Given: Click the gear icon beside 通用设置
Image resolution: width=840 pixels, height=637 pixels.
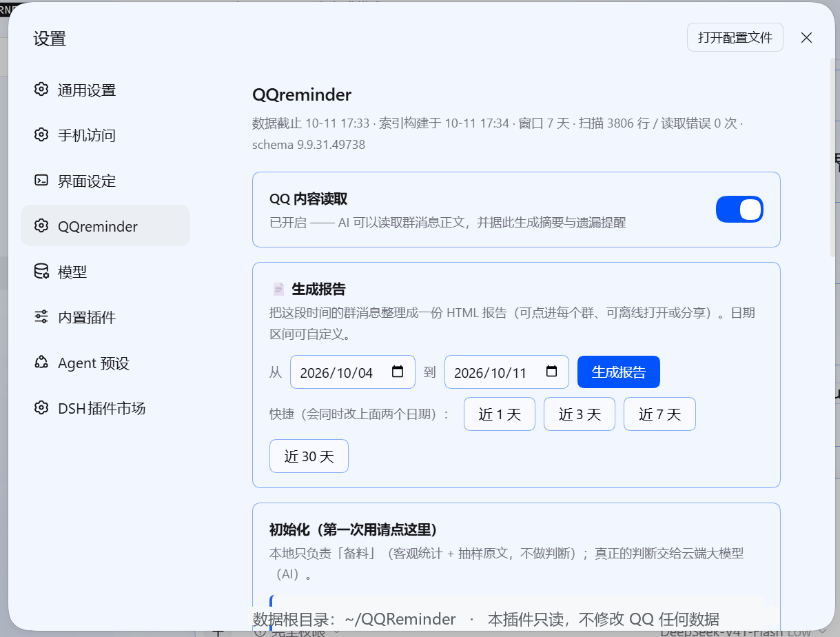Looking at the screenshot, I should (x=41, y=90).
